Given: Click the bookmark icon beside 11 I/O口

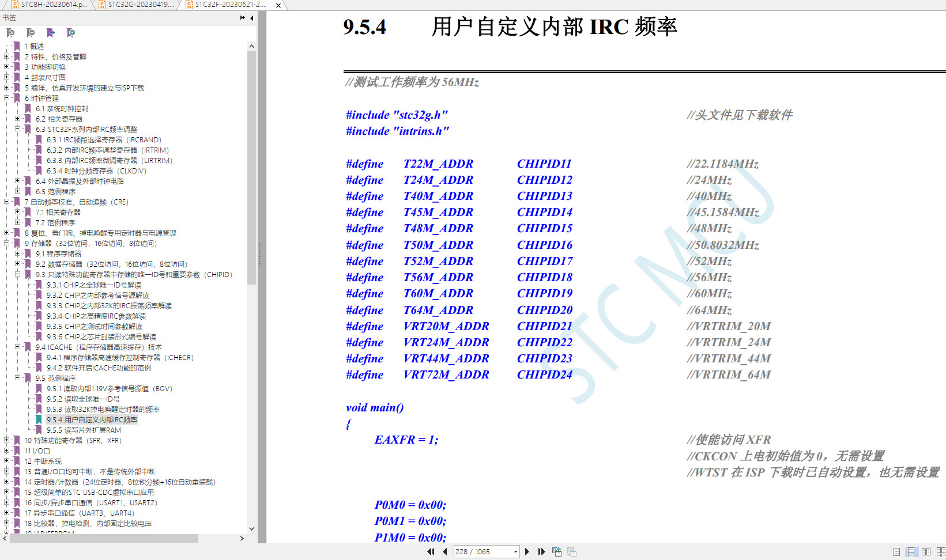Looking at the screenshot, I should (x=17, y=451).
